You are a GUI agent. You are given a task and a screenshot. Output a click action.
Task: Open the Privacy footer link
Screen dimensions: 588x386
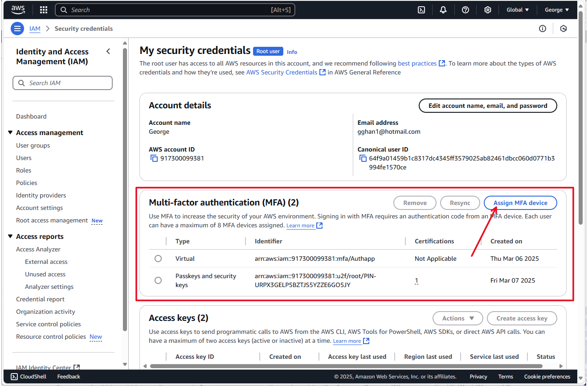click(x=478, y=377)
